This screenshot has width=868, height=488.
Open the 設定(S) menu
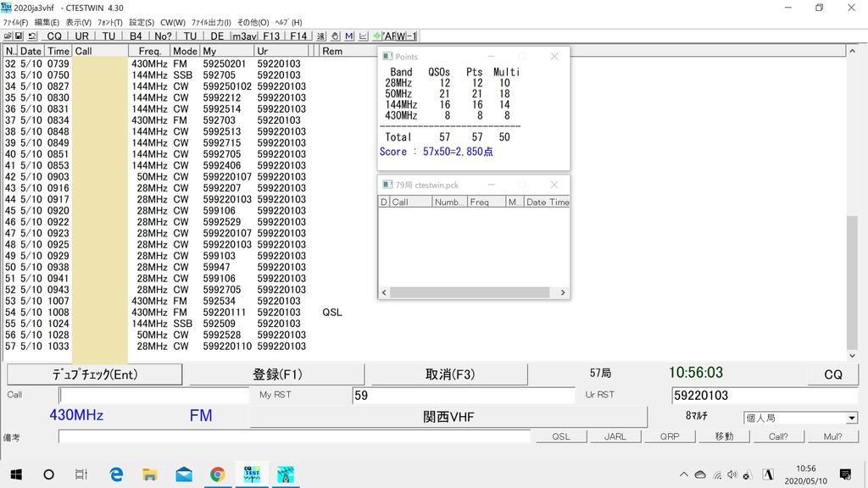[142, 22]
